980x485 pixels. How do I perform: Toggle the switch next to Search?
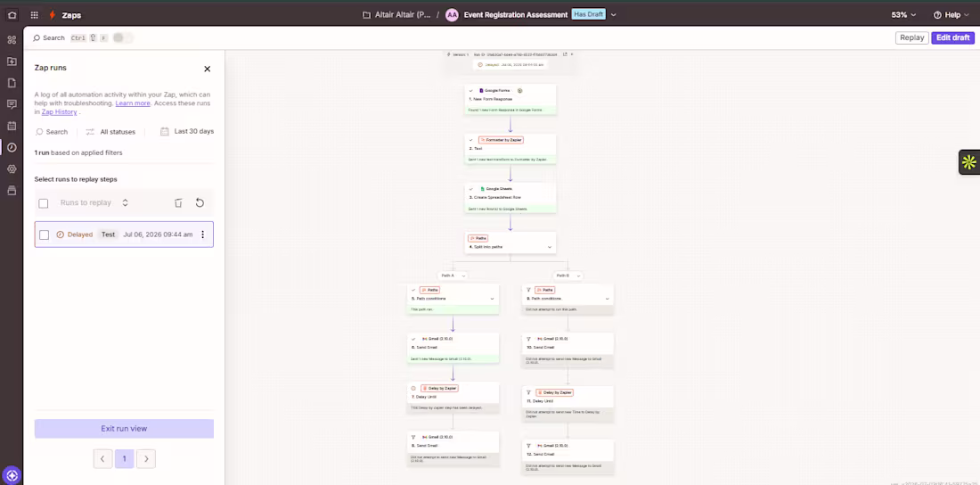(123, 38)
